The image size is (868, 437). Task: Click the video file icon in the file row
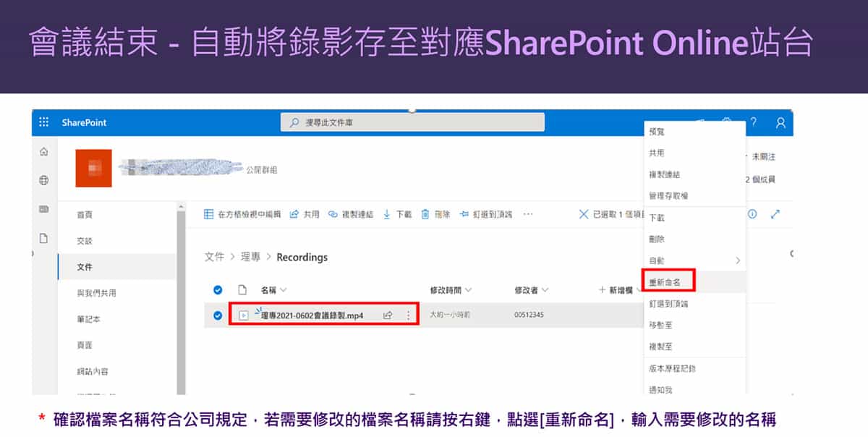tap(244, 315)
